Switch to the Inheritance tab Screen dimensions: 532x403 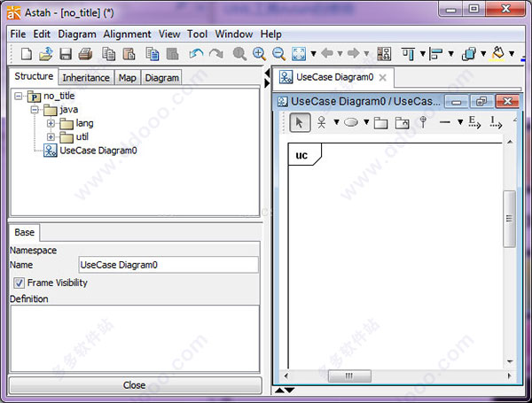tap(86, 78)
